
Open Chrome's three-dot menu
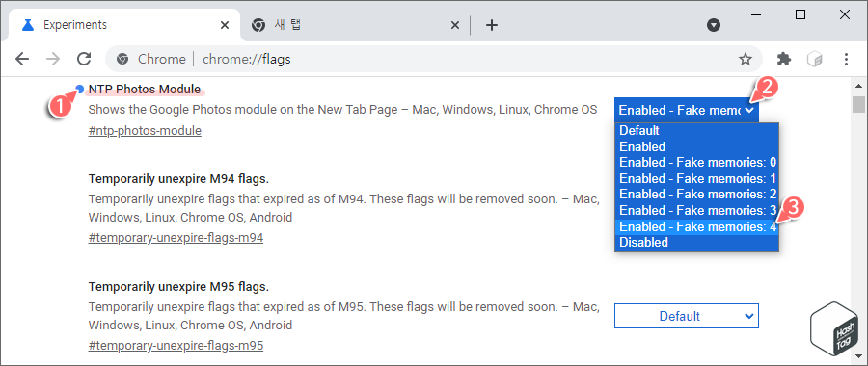point(845,59)
